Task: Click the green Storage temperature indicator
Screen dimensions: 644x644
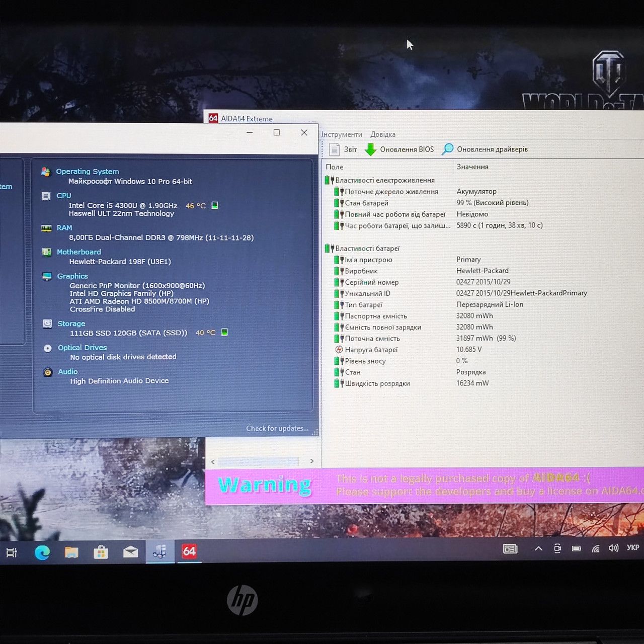Action: click(225, 332)
